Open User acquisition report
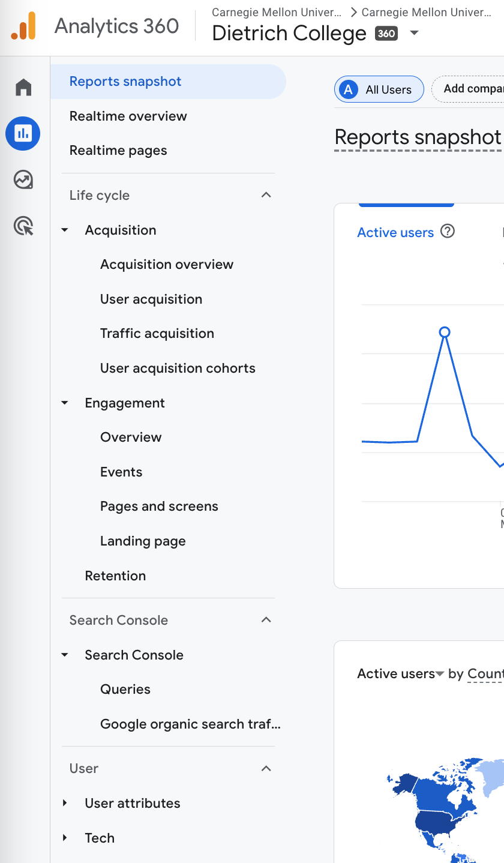504x863 pixels. [151, 299]
